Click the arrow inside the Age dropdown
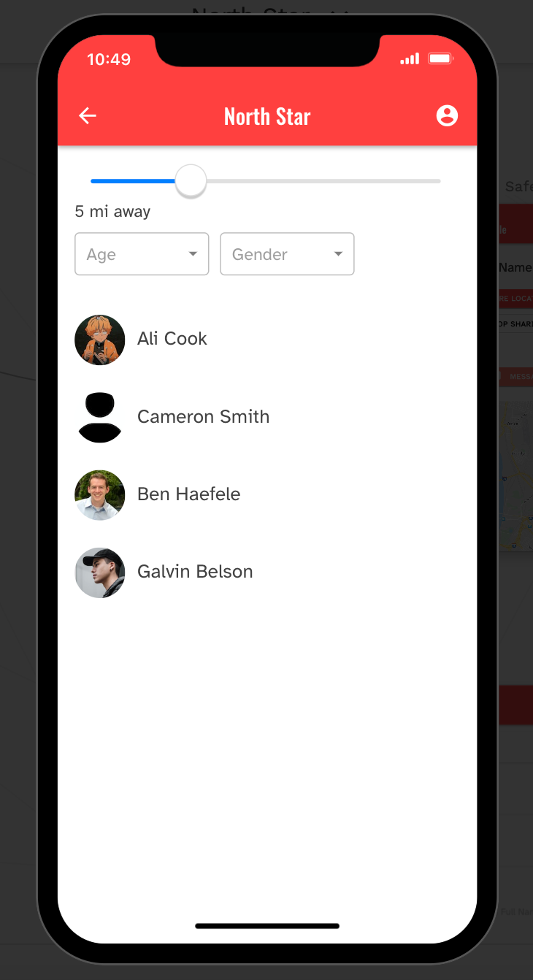This screenshot has height=980, width=533. pos(193,254)
